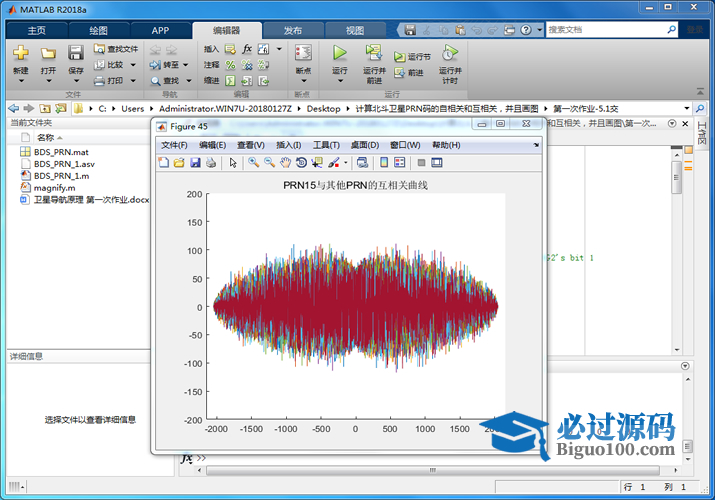The height and width of the screenshot is (500, 715).
Task: Select the edit plot arrow tool
Action: 233,163
